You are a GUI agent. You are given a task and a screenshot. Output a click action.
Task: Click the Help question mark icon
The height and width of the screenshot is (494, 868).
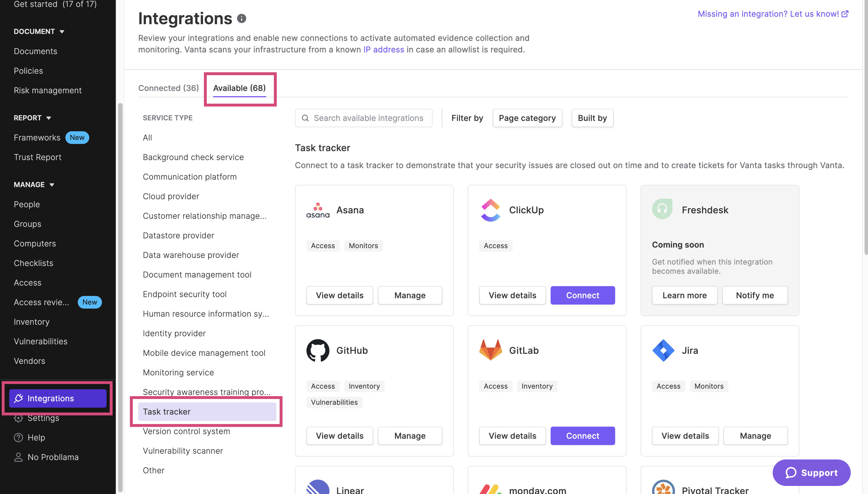[x=18, y=438]
